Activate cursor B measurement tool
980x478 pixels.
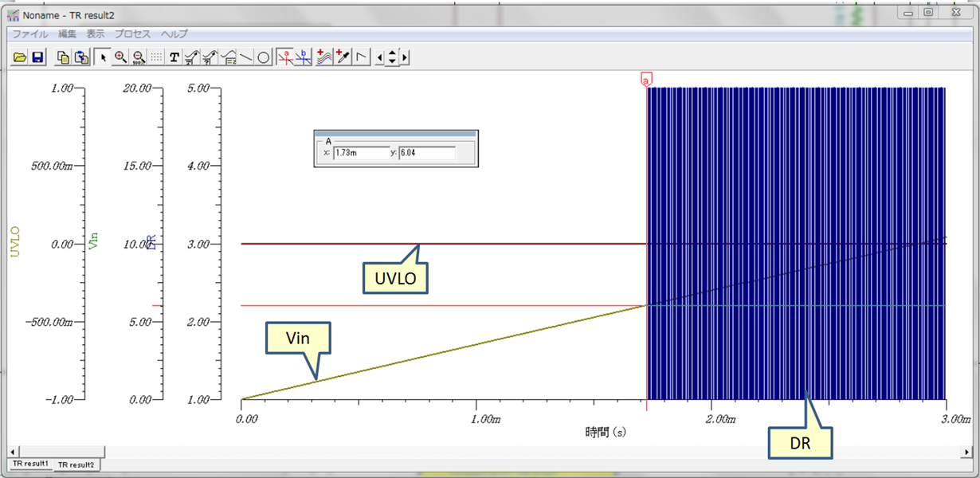click(x=304, y=57)
